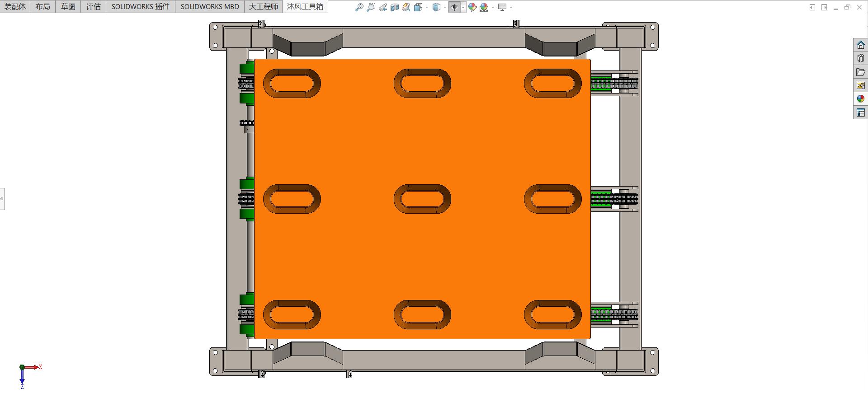This screenshot has width=868, height=398.
Task: Click the Apply Scene icon
Action: point(484,7)
